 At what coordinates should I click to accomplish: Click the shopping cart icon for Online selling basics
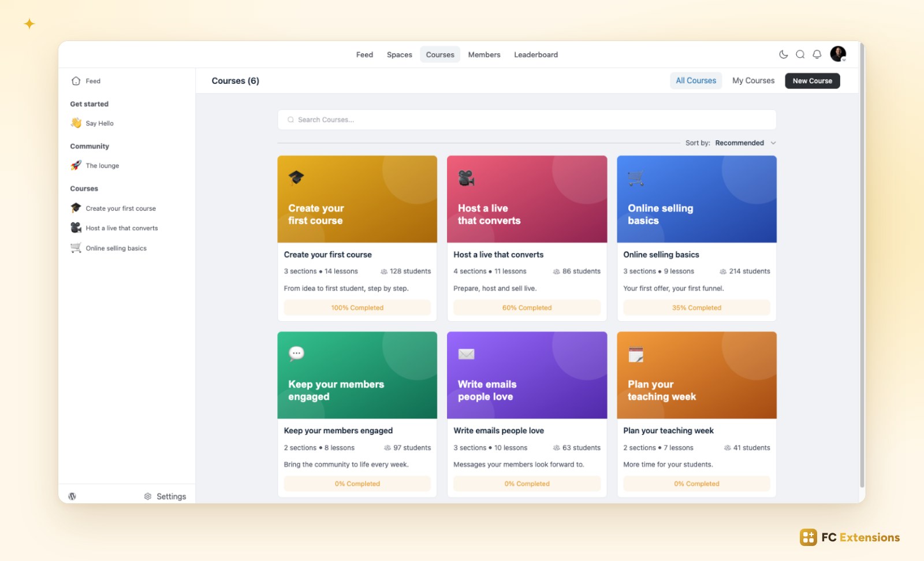(x=76, y=248)
